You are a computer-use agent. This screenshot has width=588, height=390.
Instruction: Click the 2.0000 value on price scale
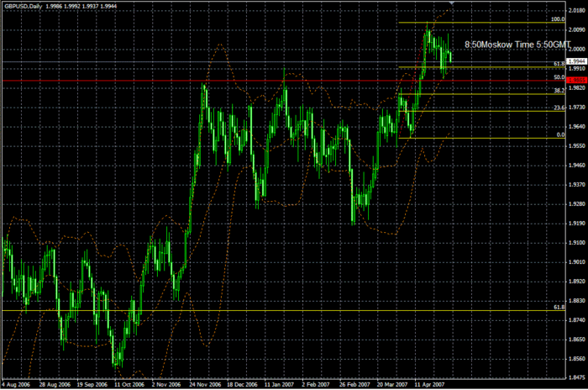pyautogui.click(x=577, y=50)
